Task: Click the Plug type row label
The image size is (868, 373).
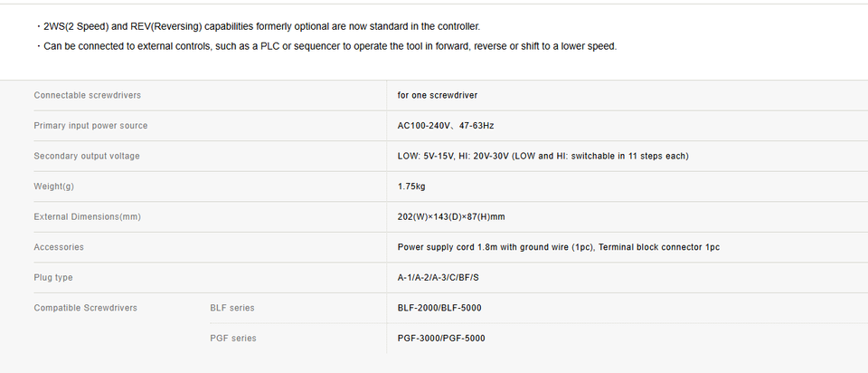Action: click(53, 278)
